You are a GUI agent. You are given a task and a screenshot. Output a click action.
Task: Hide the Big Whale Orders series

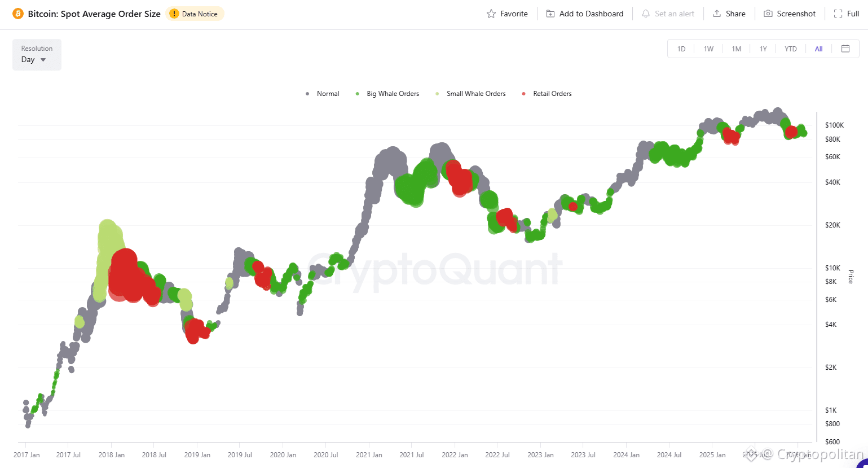pos(387,93)
